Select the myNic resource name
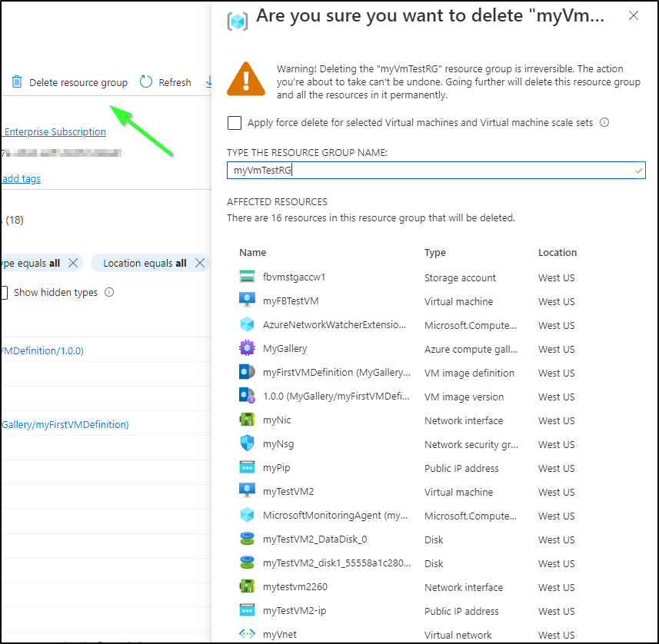 (x=277, y=420)
